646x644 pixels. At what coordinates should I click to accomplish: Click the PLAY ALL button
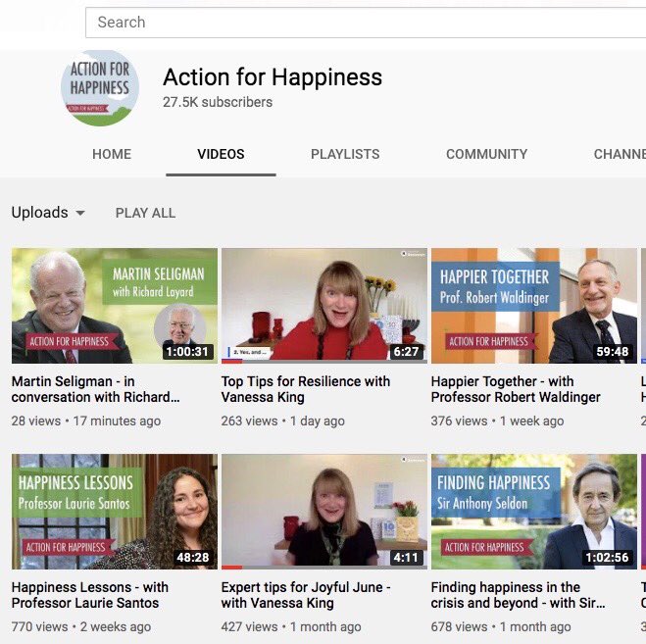(145, 213)
